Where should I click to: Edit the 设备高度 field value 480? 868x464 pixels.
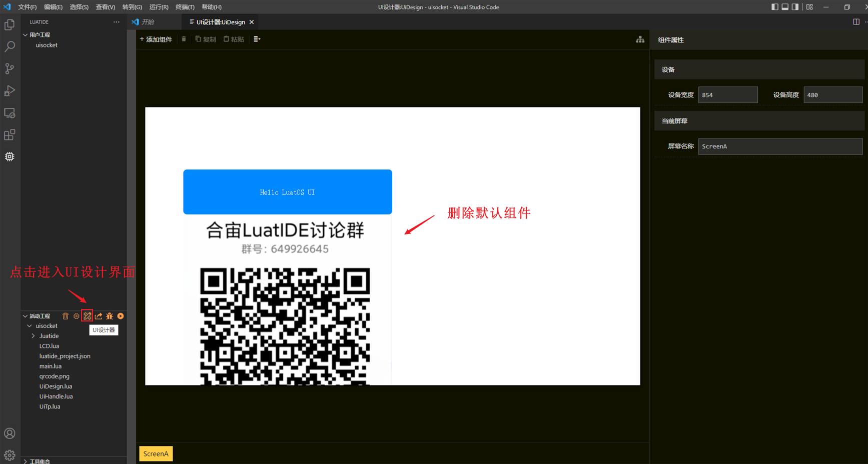click(833, 95)
